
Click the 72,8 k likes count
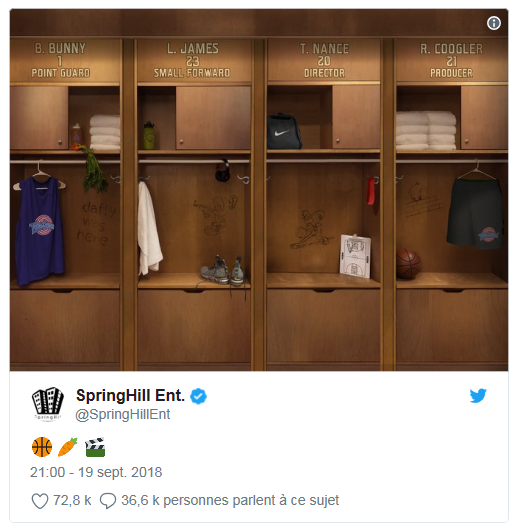[x=72, y=501]
